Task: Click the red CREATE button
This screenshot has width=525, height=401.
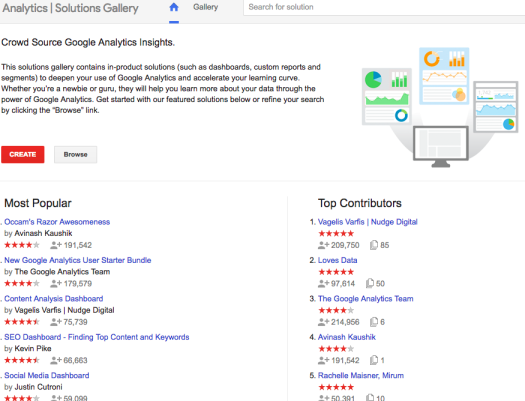Action: [23, 155]
